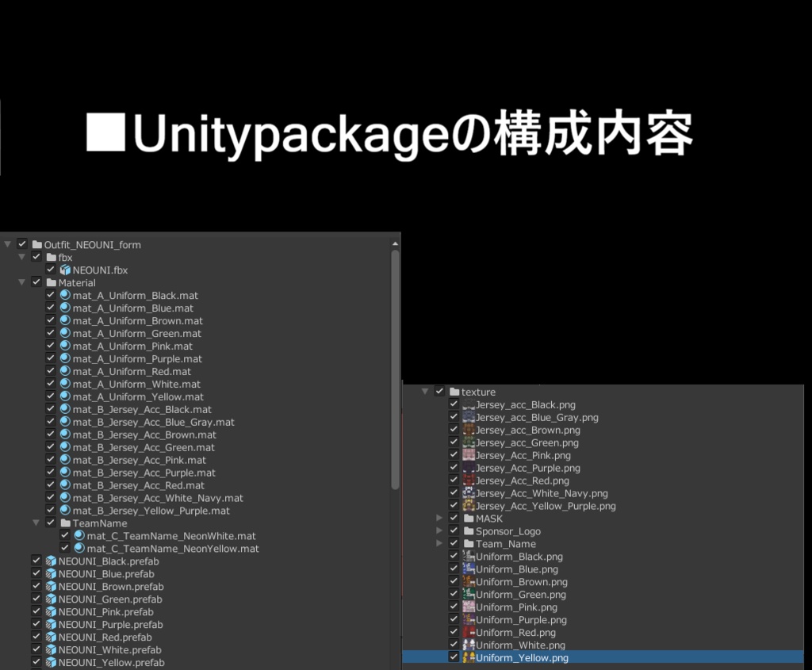
Task: Expand the Sponsor_Logo folder
Action: point(439,530)
